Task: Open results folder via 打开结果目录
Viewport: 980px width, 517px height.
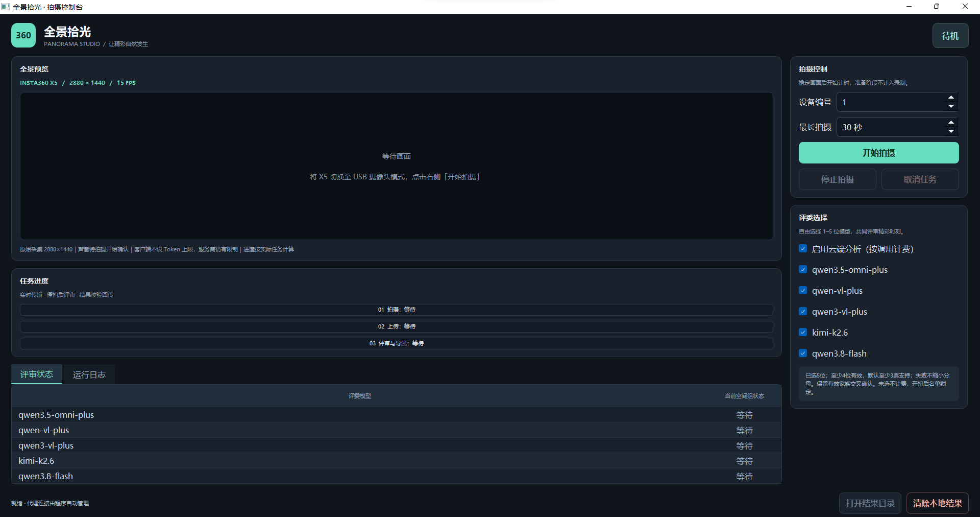Action: [x=870, y=503]
